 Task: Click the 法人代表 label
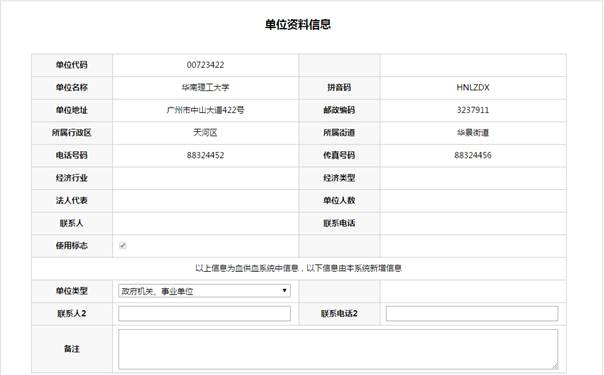click(x=72, y=201)
